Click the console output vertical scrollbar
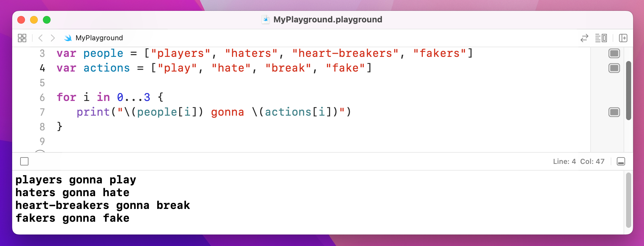The width and height of the screenshot is (644, 246). click(628, 200)
